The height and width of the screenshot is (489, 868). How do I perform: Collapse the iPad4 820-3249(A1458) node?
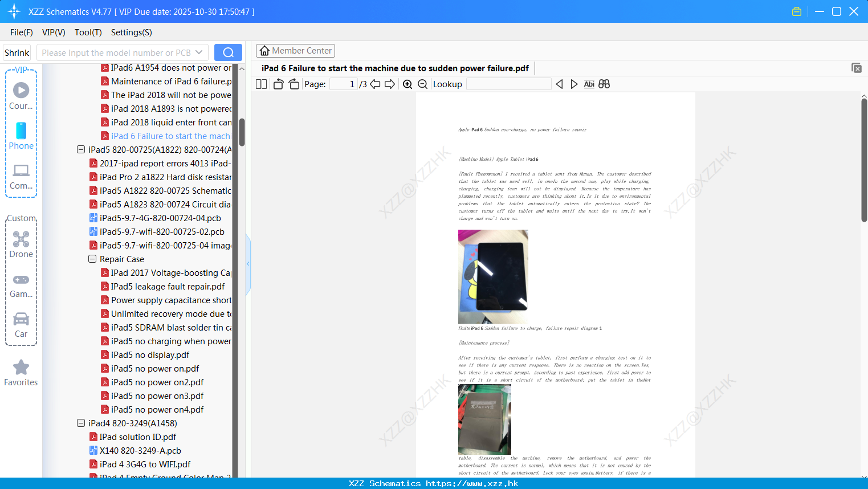81,423
